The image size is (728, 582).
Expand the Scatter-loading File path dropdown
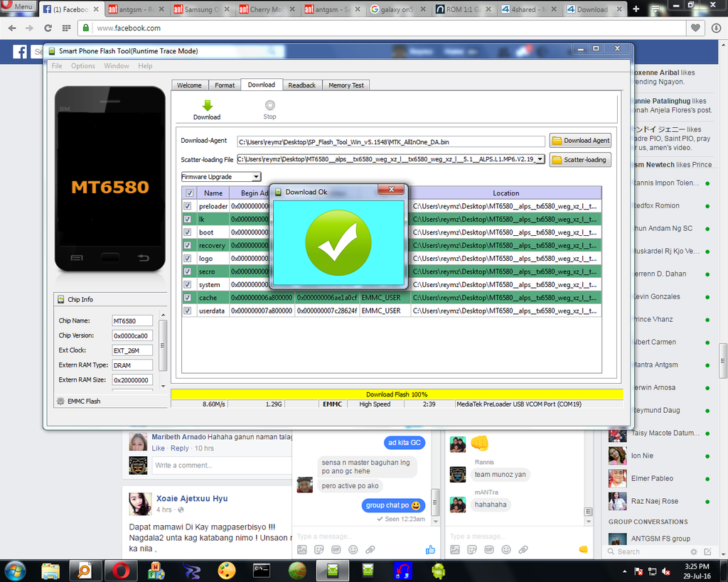[540, 159]
